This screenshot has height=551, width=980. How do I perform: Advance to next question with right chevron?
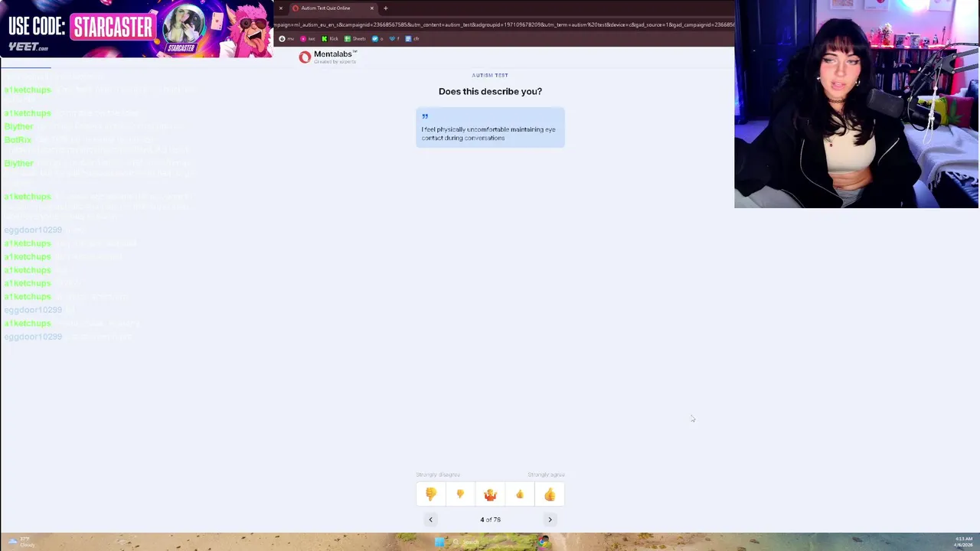click(550, 520)
